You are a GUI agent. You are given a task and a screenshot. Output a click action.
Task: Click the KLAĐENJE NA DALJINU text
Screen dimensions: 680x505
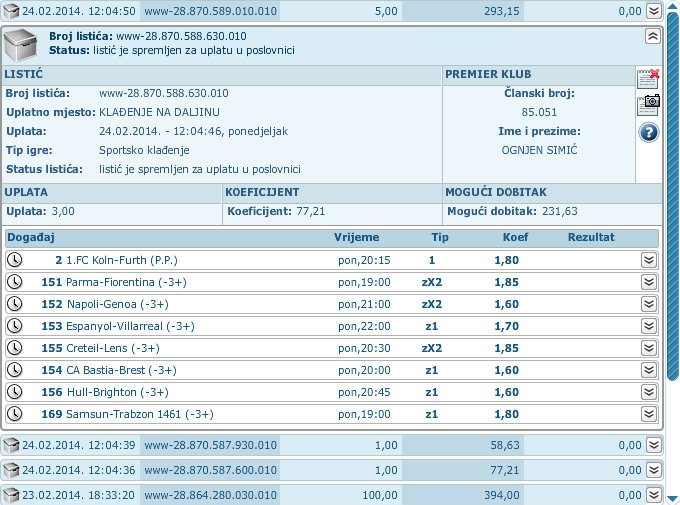click(x=159, y=112)
